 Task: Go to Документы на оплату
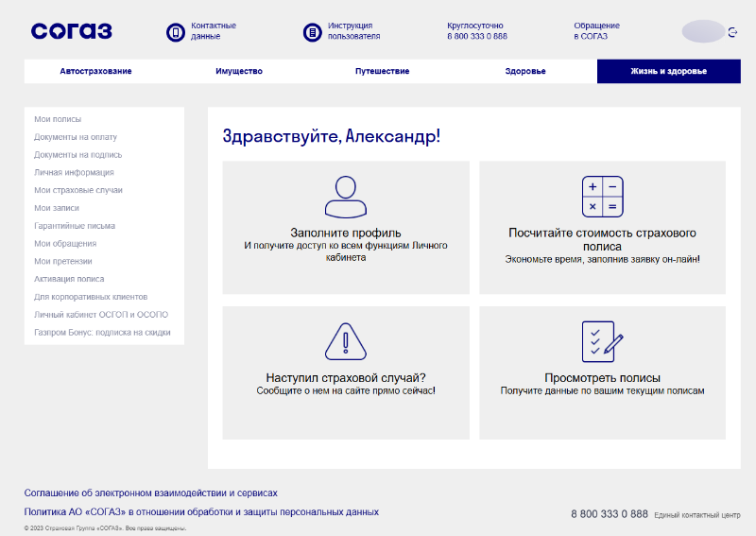click(x=76, y=137)
